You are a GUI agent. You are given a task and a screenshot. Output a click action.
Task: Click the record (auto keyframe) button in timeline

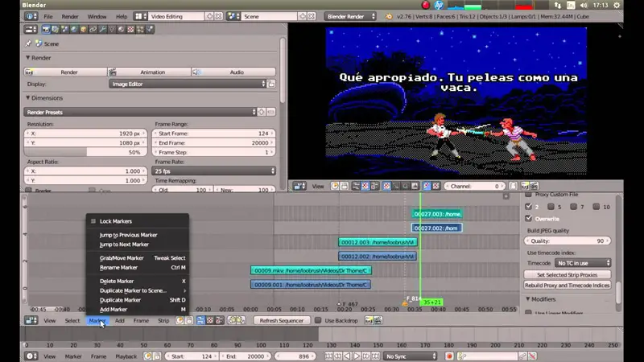tap(449, 356)
